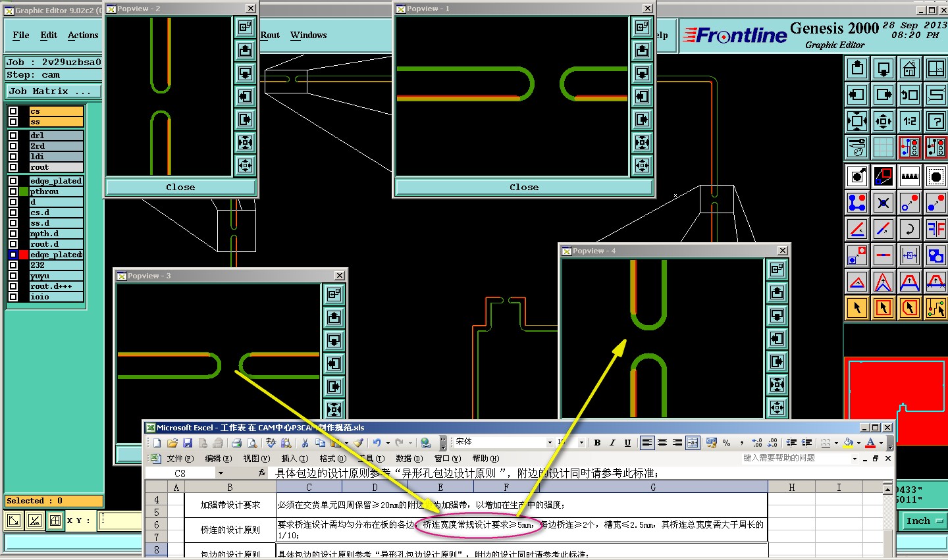Viewport: 948px width, 560px height.
Task: Select the net selection arrow tool
Action: pyautogui.click(x=935, y=307)
